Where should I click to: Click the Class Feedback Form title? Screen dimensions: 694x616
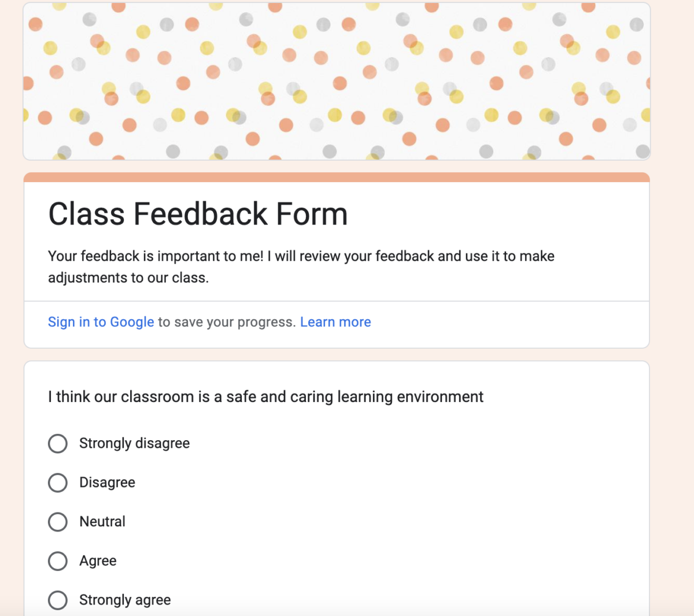[x=197, y=214]
